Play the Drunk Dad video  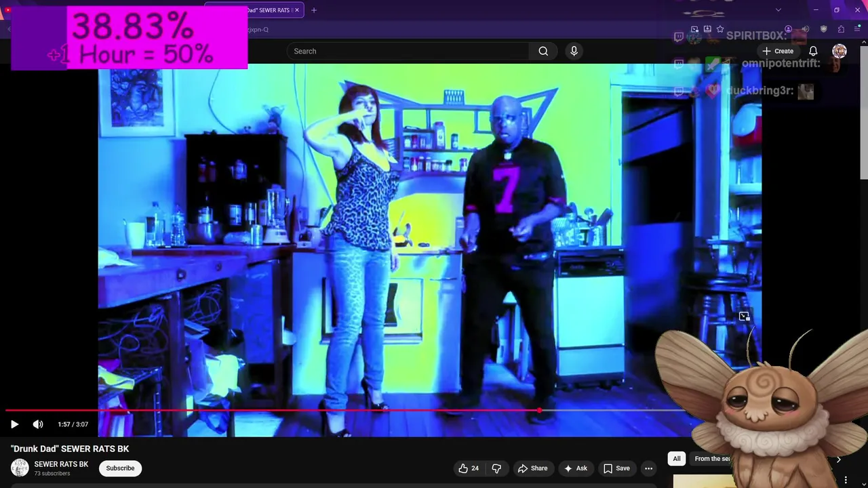(x=14, y=424)
